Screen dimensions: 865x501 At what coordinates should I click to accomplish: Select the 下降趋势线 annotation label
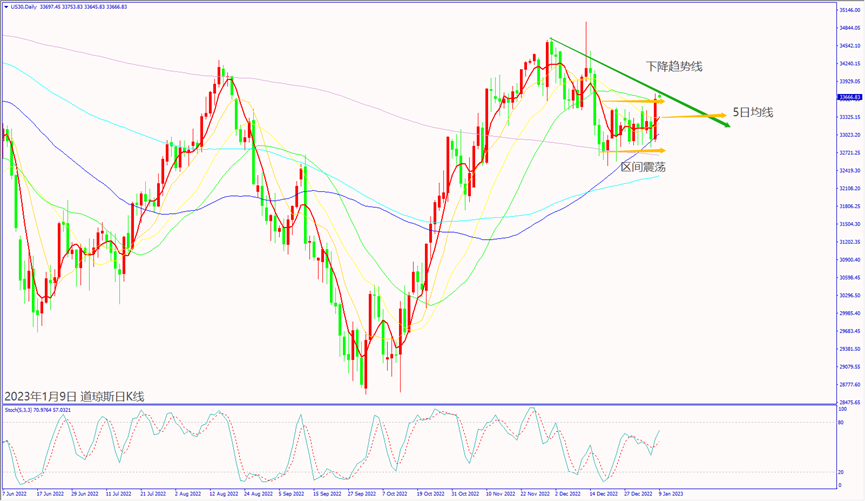pyautogui.click(x=673, y=66)
